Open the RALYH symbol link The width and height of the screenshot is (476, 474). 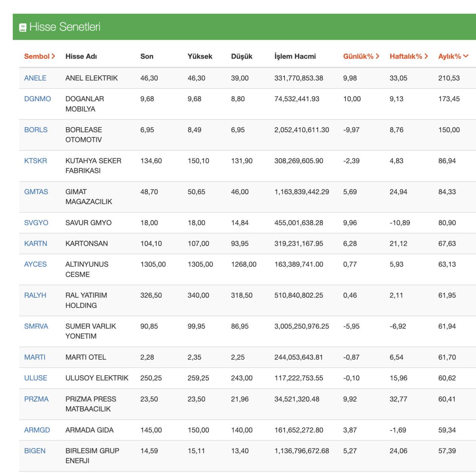35,295
